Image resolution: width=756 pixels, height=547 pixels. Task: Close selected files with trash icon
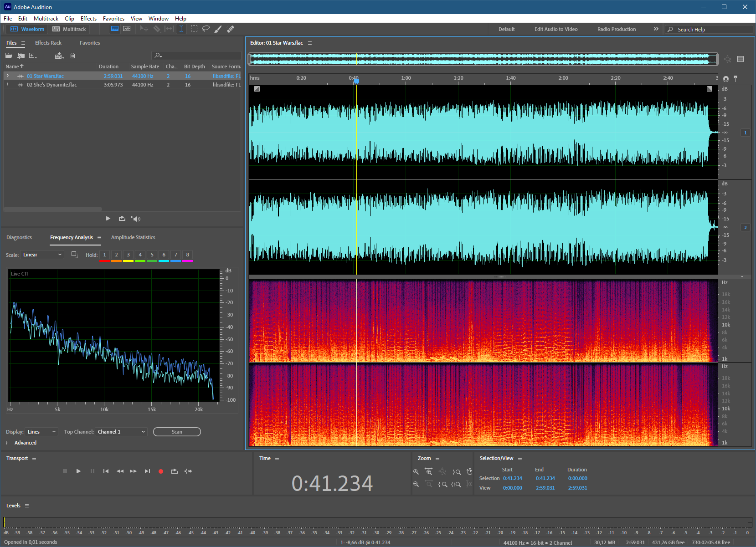point(72,56)
